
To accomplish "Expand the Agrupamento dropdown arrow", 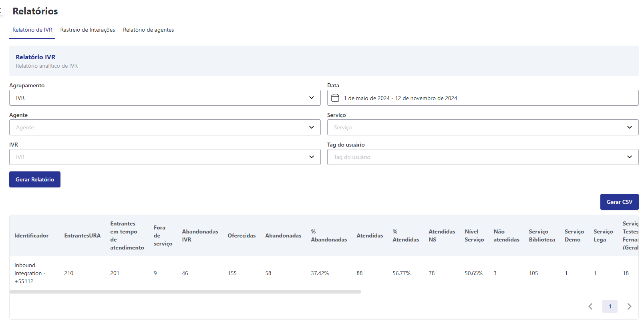I will pos(312,98).
